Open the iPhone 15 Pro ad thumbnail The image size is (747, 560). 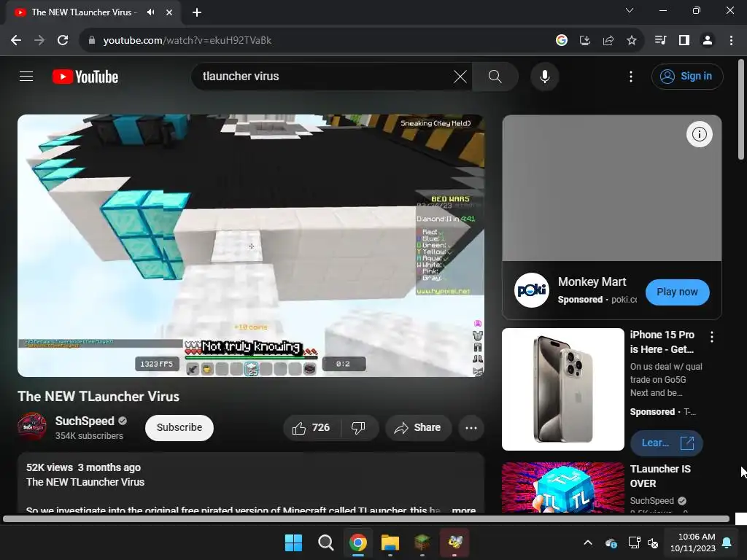click(x=562, y=389)
